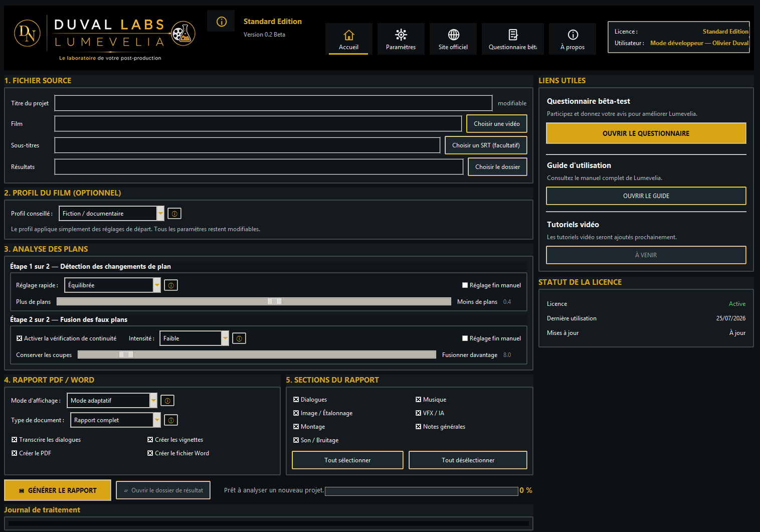This screenshot has width=760, height=532.
Task: Uncheck Son / Bruitage section
Action: [x=296, y=440]
